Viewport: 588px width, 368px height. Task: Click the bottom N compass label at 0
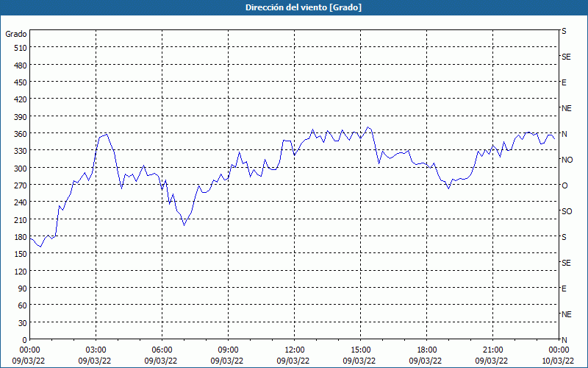pyautogui.click(x=564, y=340)
